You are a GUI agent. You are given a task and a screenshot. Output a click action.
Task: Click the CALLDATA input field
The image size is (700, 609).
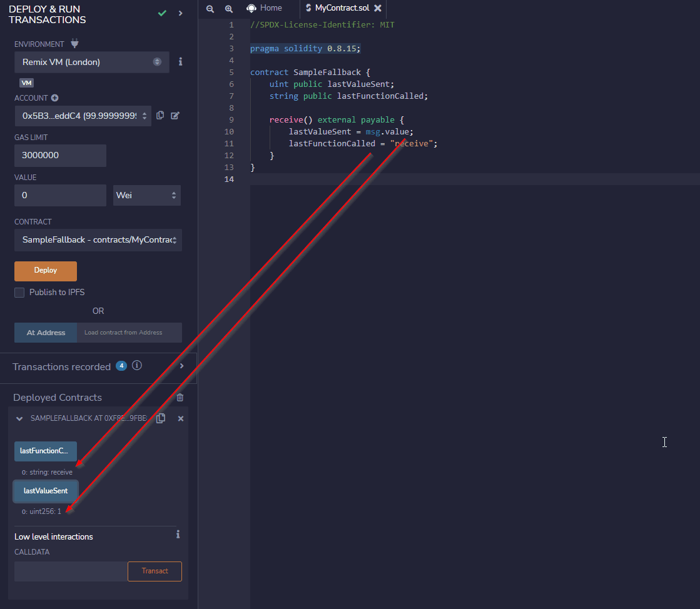click(x=71, y=571)
